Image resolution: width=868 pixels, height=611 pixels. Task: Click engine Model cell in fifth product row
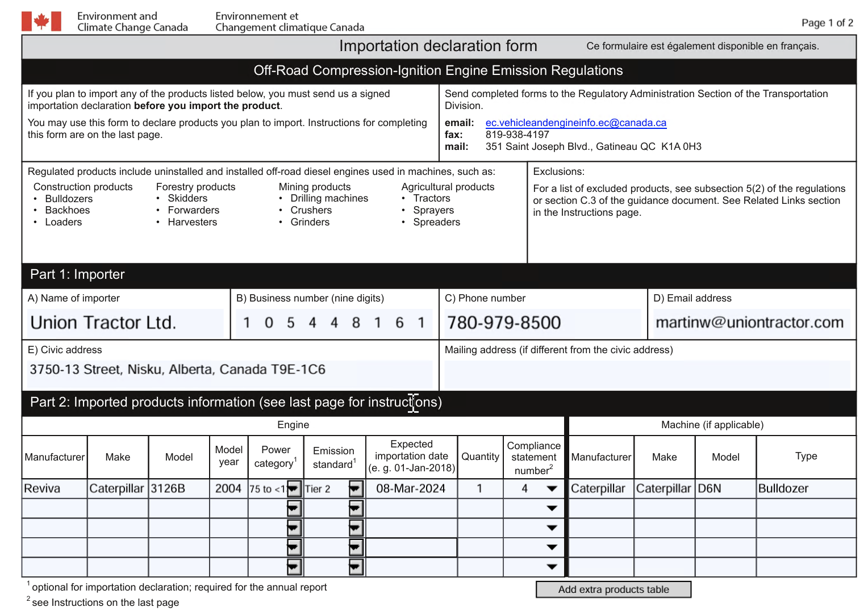point(179,567)
